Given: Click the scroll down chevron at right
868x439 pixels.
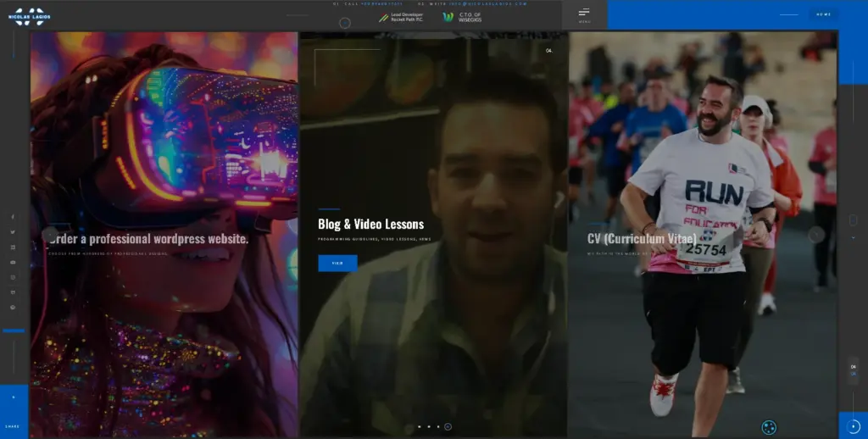Looking at the screenshot, I should coord(853,238).
